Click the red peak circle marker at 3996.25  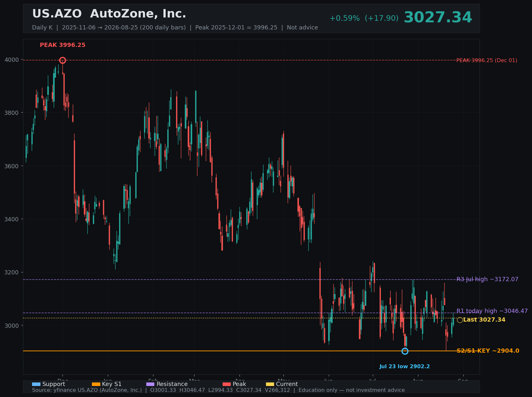[x=63, y=60]
